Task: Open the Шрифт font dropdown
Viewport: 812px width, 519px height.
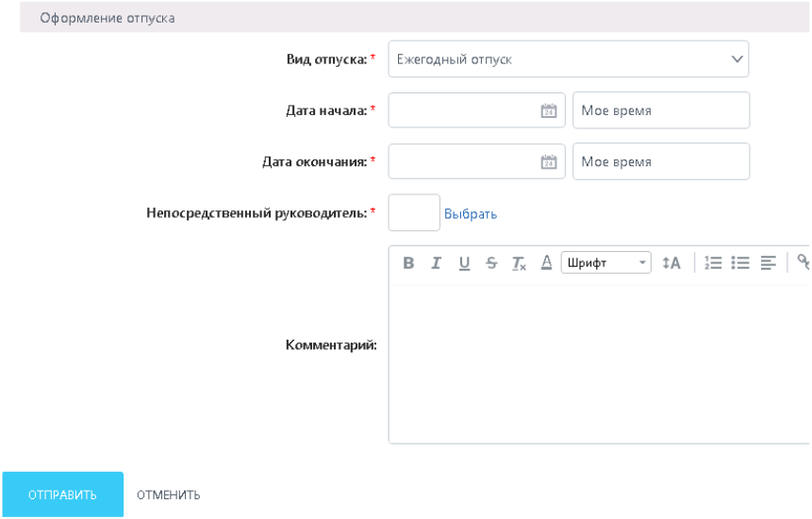Action: [606, 263]
